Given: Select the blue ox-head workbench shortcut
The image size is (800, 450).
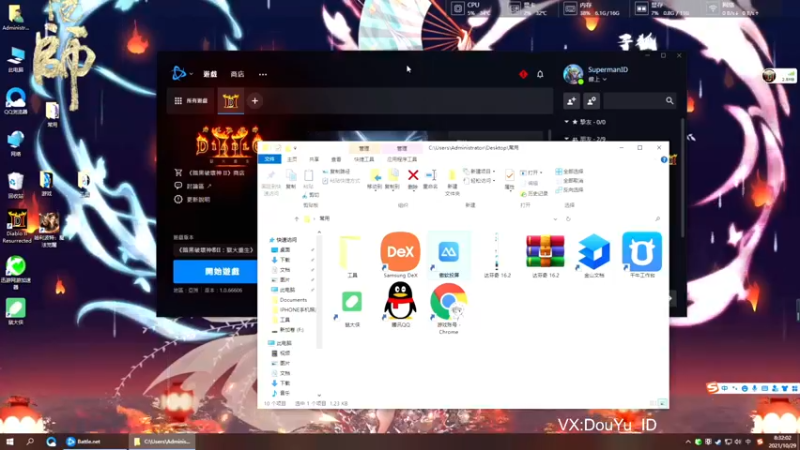Looking at the screenshot, I should 642,255.
